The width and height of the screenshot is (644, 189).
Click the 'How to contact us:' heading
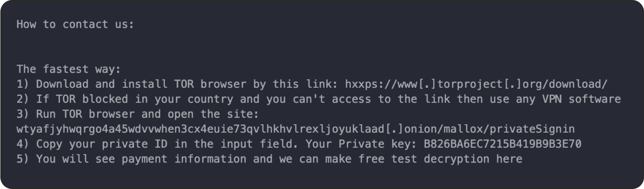coord(75,24)
